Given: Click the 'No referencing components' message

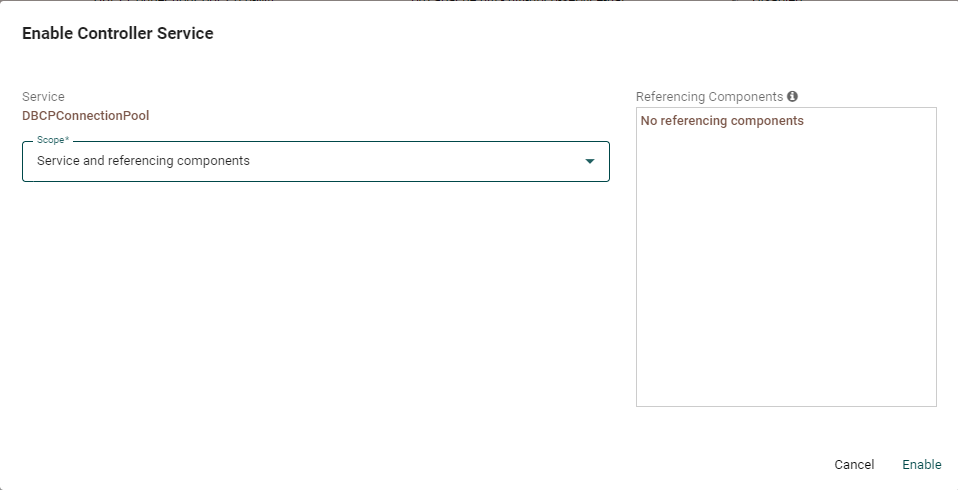Looking at the screenshot, I should pos(722,121).
